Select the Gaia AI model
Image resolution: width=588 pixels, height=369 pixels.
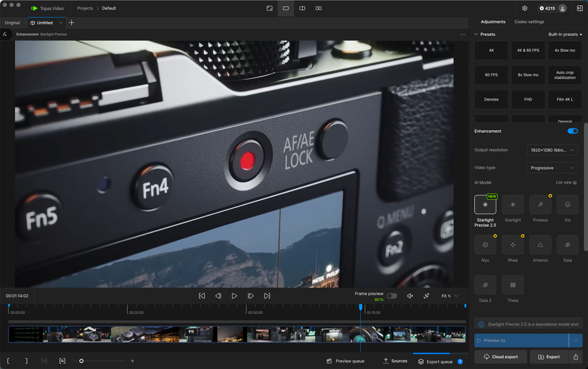[567, 245]
